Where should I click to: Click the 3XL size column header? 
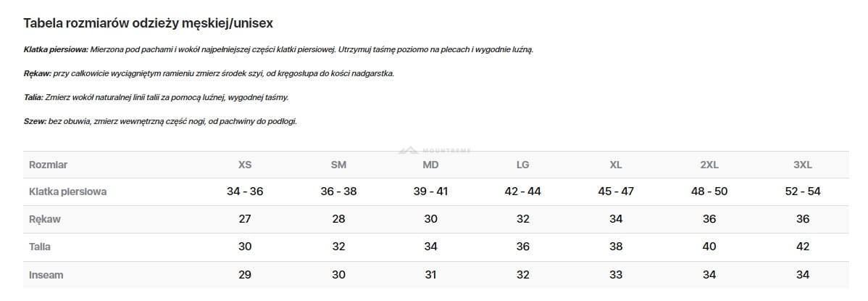(802, 165)
